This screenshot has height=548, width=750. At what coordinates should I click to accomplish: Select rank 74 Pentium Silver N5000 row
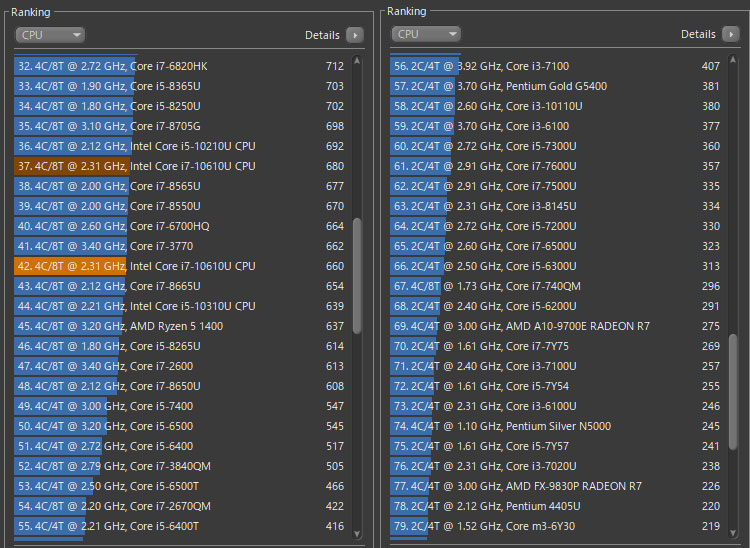click(557, 426)
